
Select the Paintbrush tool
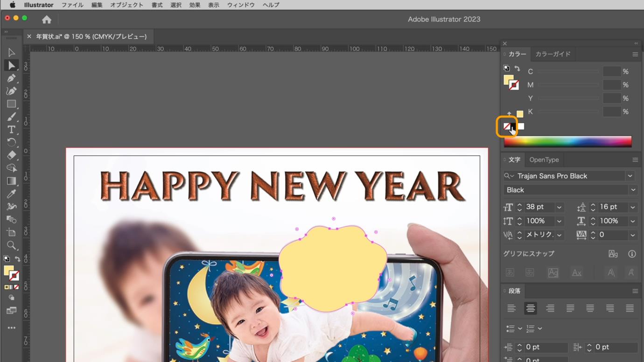pos(12,117)
